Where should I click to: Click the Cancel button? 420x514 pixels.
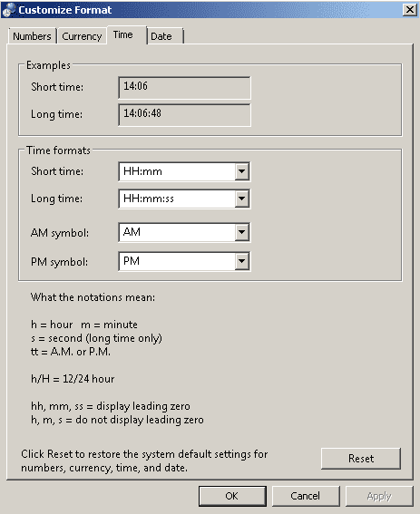point(306,496)
